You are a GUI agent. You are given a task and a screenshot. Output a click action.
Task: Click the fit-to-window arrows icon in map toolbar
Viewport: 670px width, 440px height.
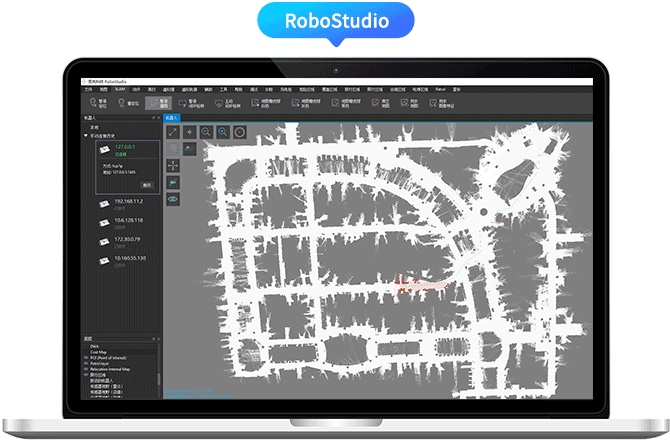coord(173,131)
